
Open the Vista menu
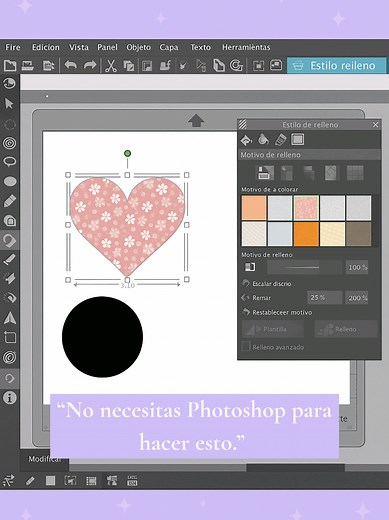pyautogui.click(x=79, y=47)
